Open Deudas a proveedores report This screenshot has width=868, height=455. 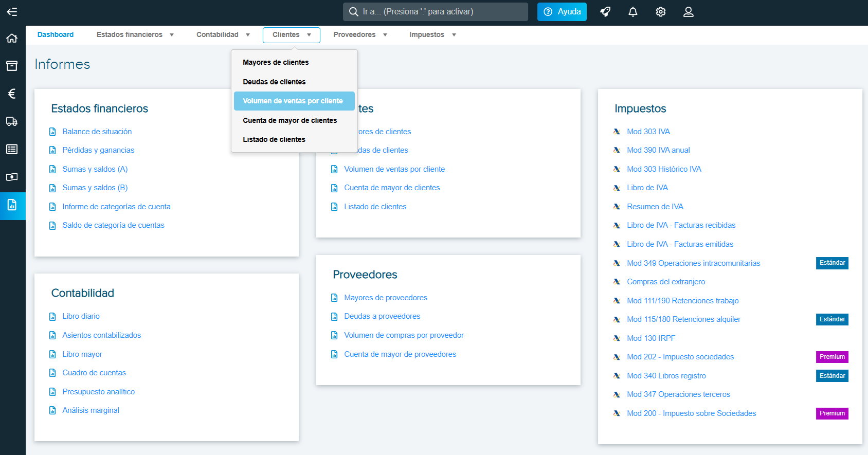pos(382,316)
